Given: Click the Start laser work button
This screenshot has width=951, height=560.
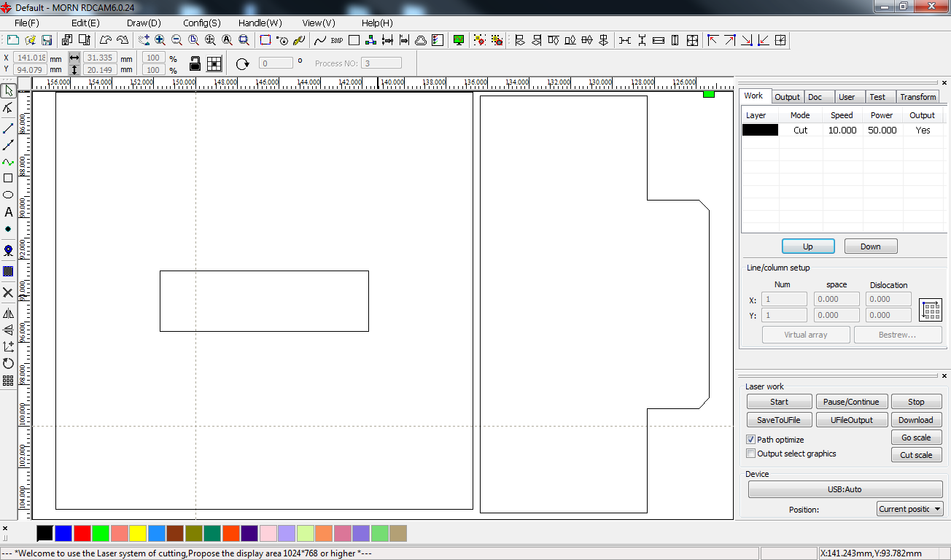Looking at the screenshot, I should (779, 402).
